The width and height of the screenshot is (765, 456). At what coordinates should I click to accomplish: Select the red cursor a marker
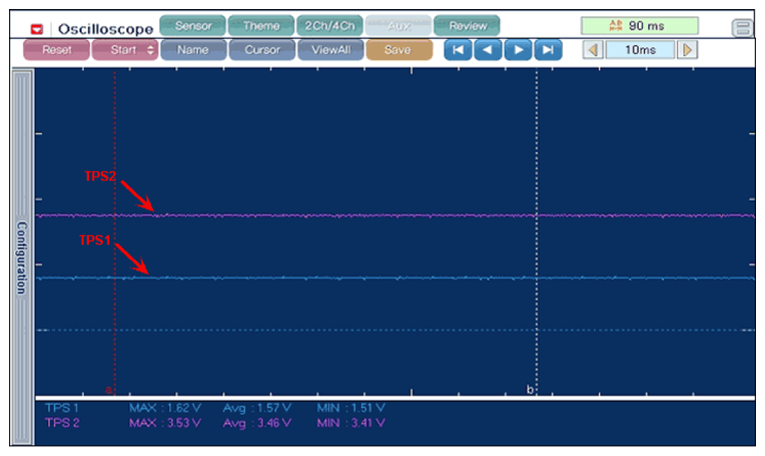109,390
